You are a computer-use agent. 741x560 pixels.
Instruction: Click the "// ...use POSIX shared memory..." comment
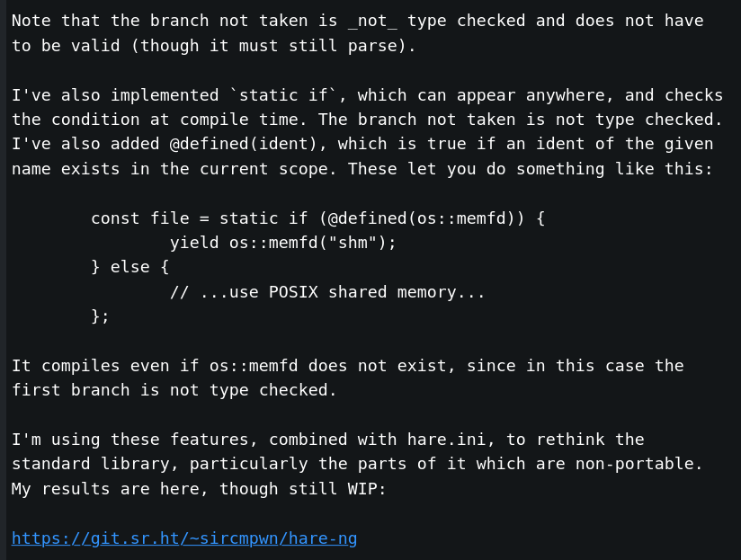(327, 292)
